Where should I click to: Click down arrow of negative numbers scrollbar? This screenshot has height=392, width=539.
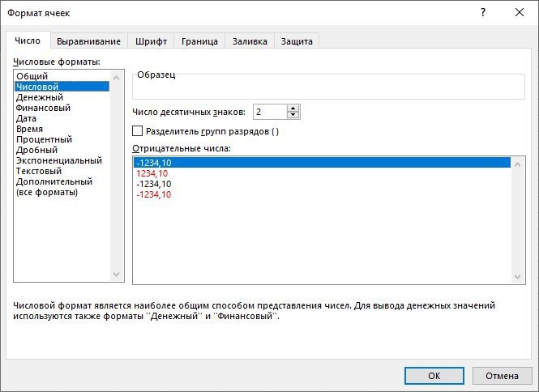517,276
